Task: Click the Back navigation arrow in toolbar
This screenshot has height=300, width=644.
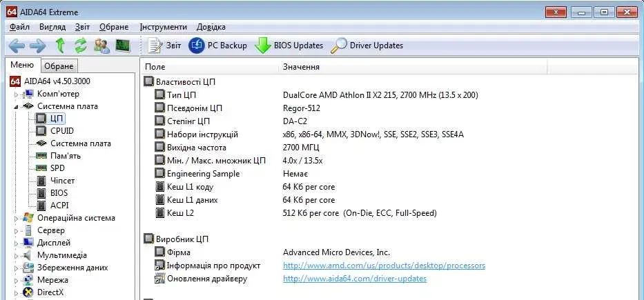Action: point(17,46)
